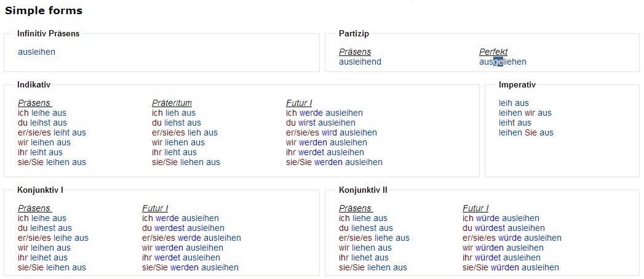The width and height of the screenshot is (644, 279).
Task: Click the imperative form 'leih aus'
Action: click(514, 103)
